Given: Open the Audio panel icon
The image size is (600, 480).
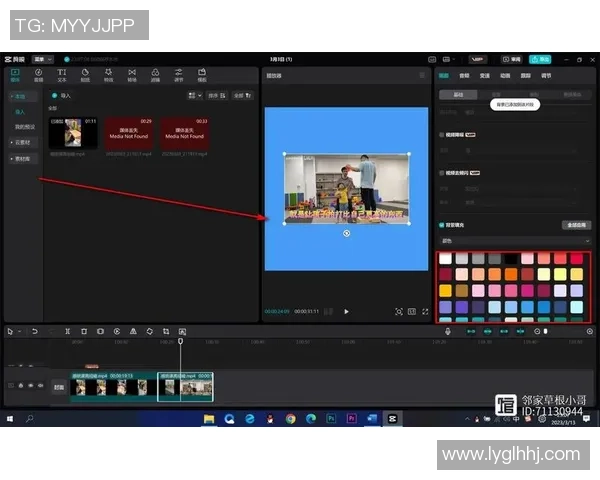Looking at the screenshot, I should (38, 74).
